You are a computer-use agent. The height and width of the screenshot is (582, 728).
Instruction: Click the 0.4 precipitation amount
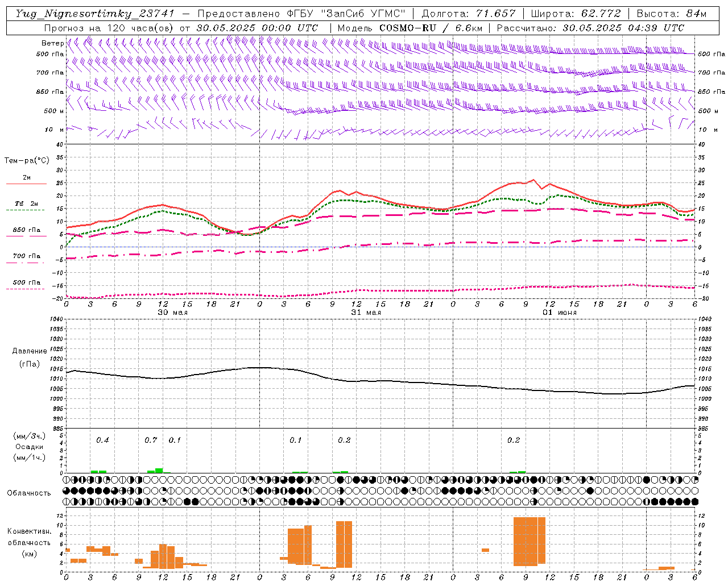click(x=102, y=440)
